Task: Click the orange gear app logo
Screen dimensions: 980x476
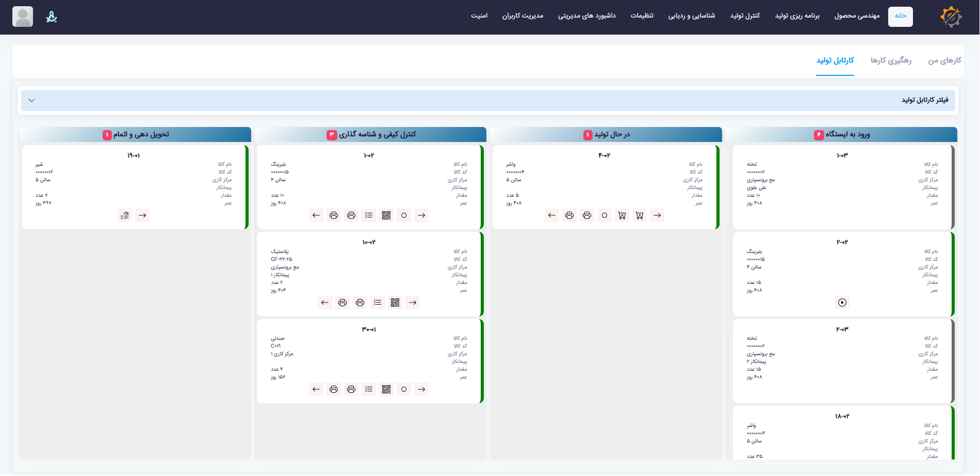Action: 950,17
